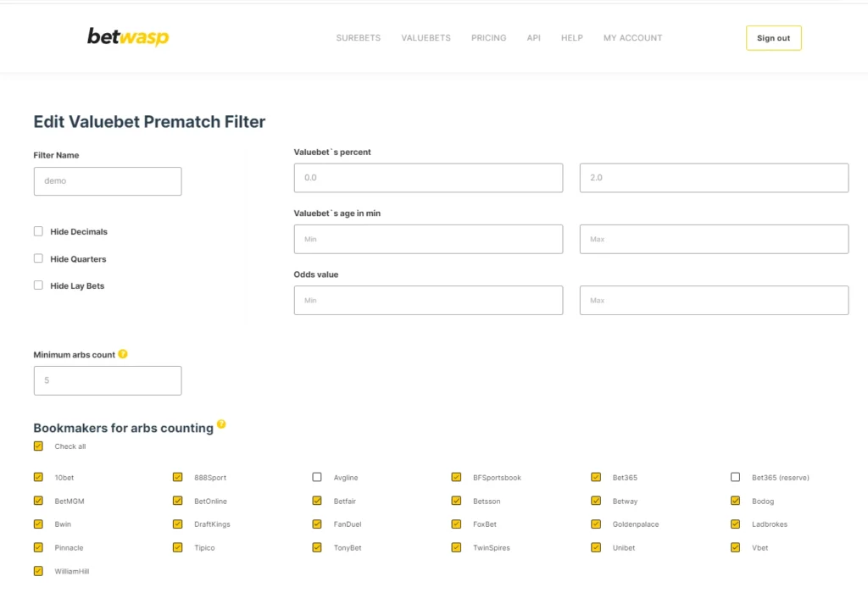Click the Filter Name field
This screenshot has width=868, height=593.
[108, 181]
